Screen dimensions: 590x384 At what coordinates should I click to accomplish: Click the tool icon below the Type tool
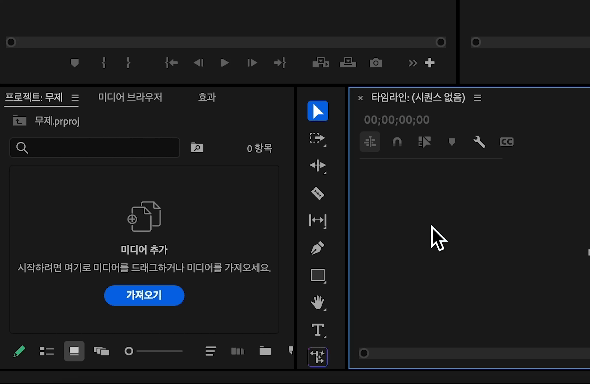[318, 357]
